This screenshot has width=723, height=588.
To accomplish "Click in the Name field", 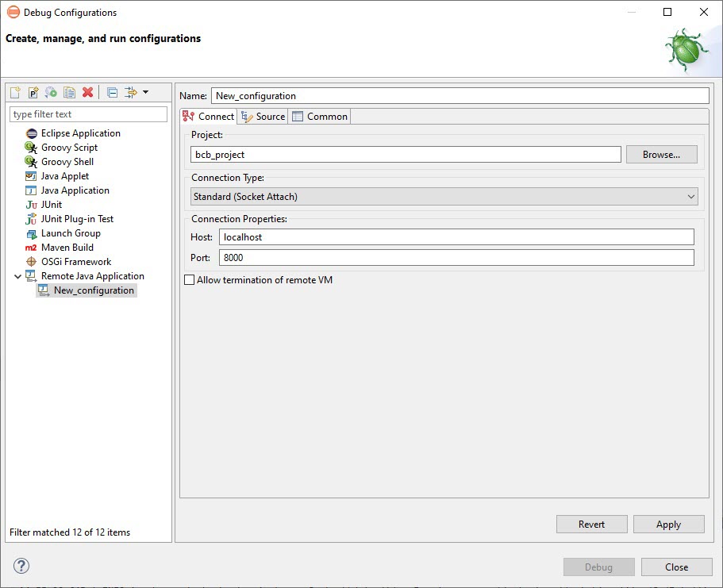I will coord(460,96).
